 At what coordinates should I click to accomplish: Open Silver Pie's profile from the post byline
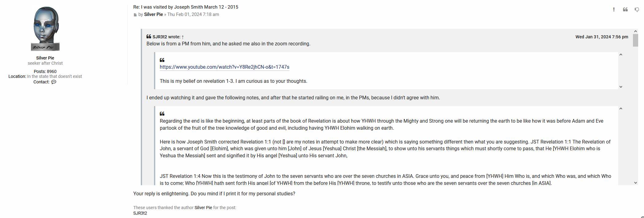pyautogui.click(x=153, y=14)
